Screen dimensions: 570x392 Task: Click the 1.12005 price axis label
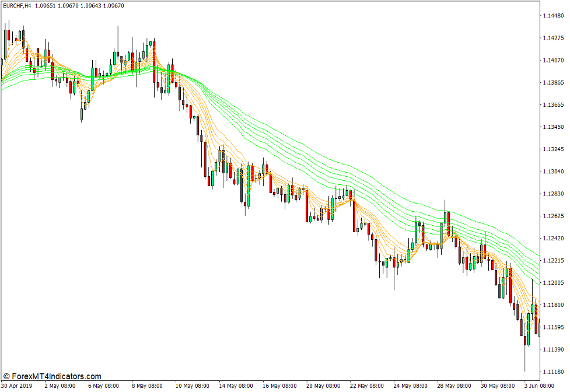coord(552,283)
